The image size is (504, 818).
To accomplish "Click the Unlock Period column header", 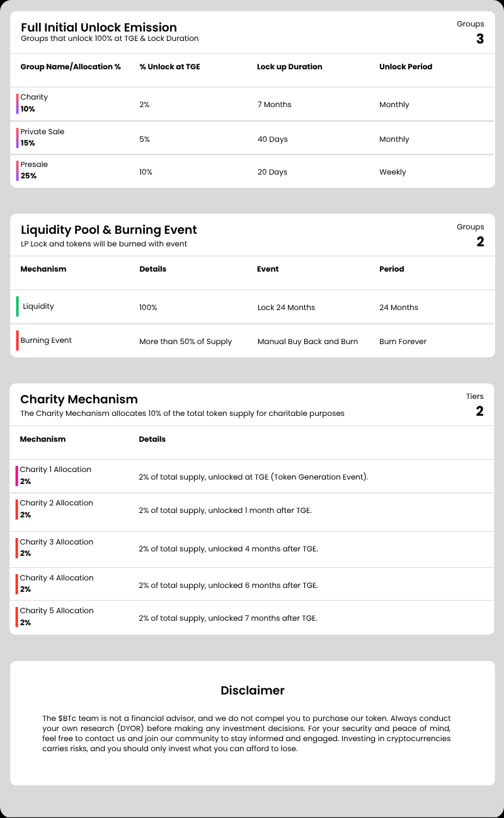I will coord(406,67).
